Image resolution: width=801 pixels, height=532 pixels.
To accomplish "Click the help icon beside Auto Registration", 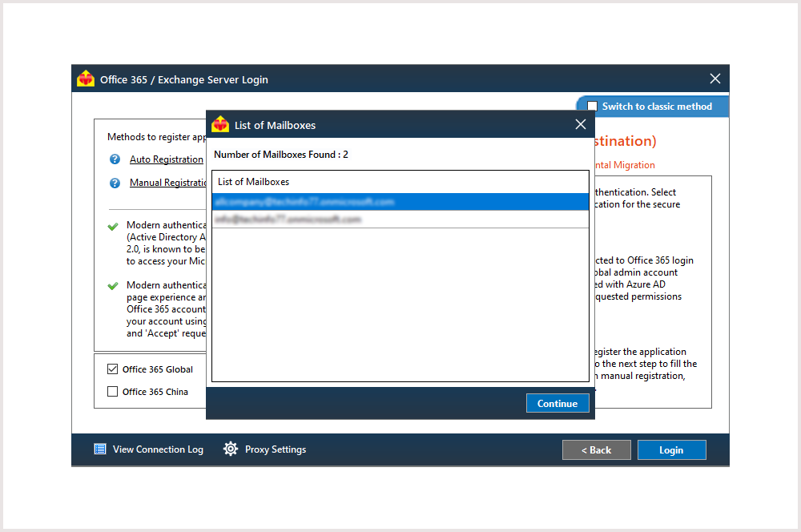I will tap(115, 159).
